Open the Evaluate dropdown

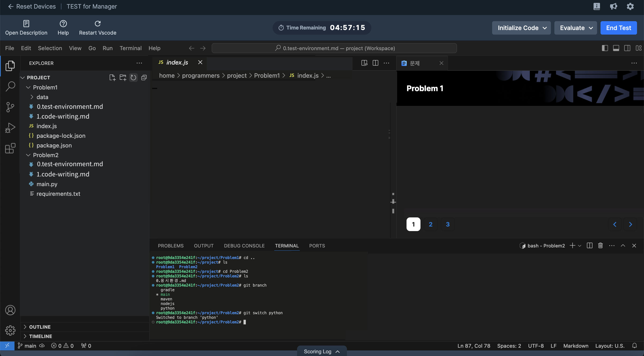[576, 28]
